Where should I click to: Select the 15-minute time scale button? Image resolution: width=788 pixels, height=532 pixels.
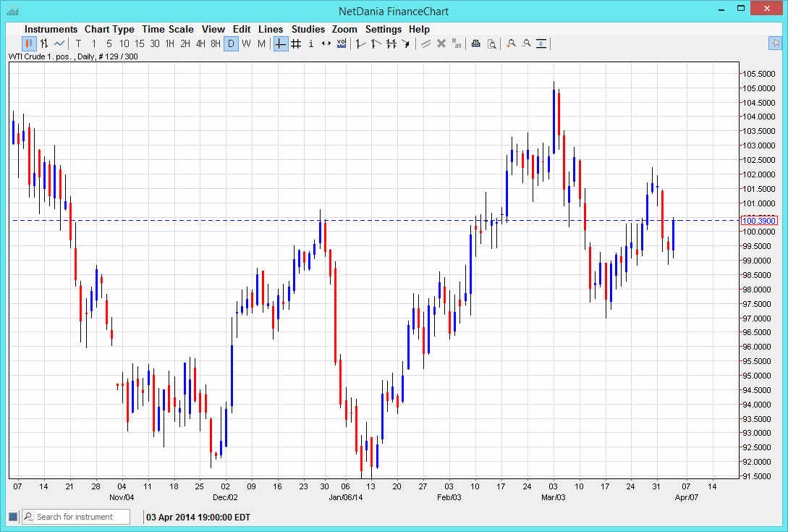tap(139, 44)
